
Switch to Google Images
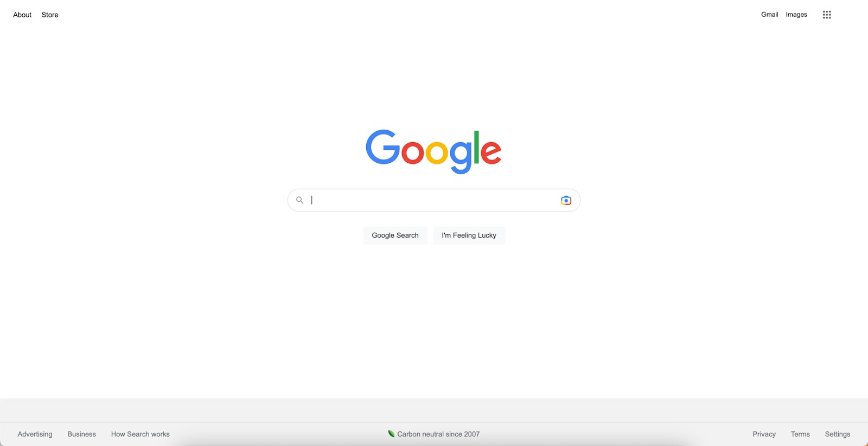[796, 15]
